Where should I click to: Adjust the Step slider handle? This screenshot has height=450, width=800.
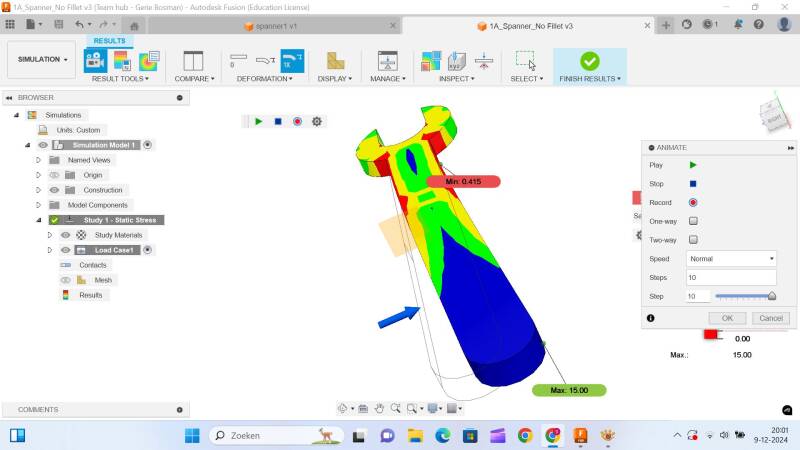[772, 296]
